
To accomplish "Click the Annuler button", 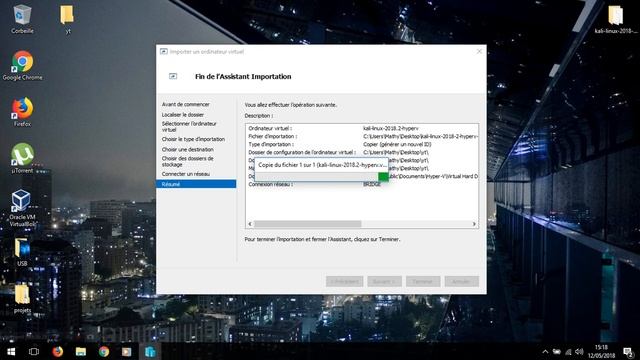I will (x=462, y=281).
